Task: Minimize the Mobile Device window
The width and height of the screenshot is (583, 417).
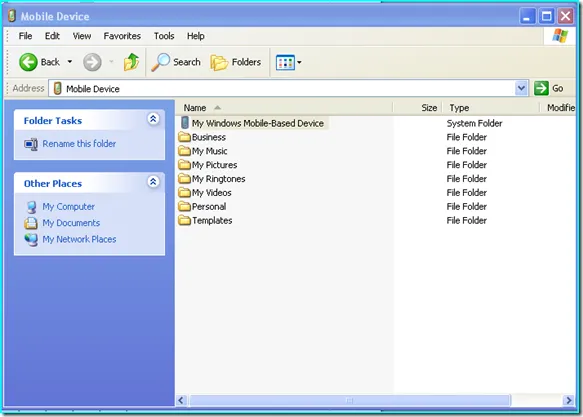Action: coord(527,16)
